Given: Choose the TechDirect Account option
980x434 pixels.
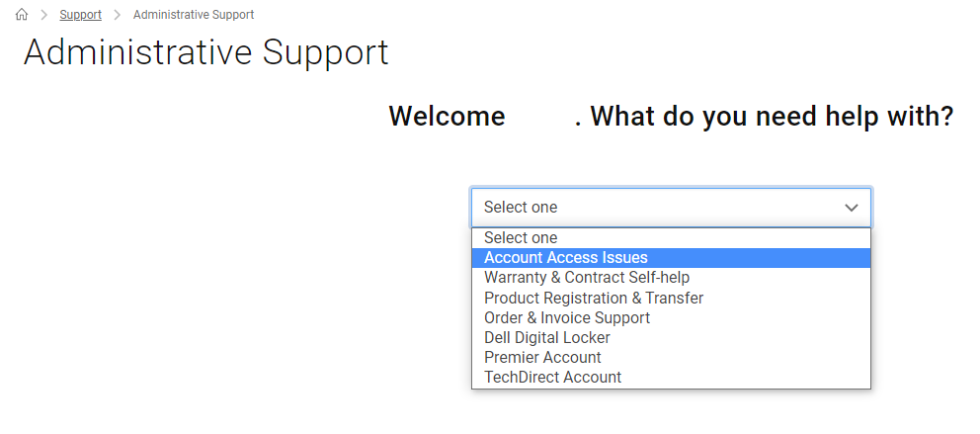Looking at the screenshot, I should pyautogui.click(x=552, y=377).
